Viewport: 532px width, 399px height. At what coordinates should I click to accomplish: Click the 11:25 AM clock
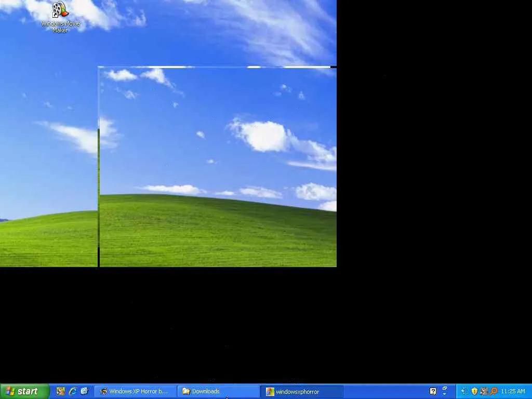[513, 392]
